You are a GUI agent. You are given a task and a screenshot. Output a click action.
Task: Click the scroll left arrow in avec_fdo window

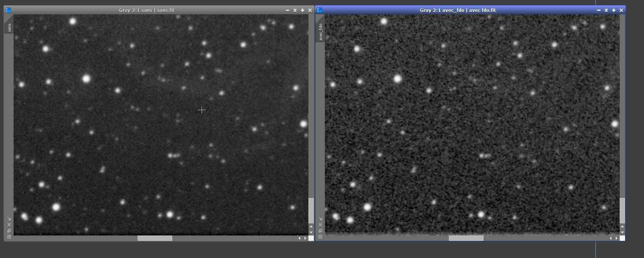[611, 238]
